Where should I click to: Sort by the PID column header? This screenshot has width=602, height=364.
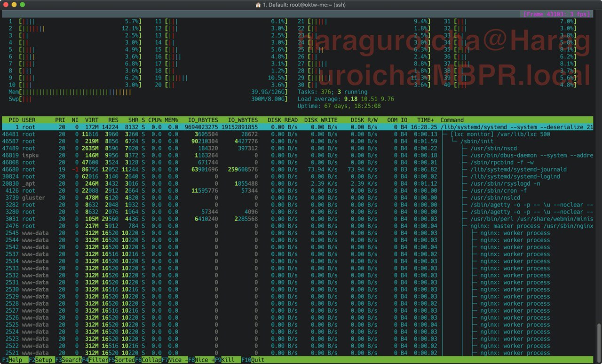[x=14, y=120]
